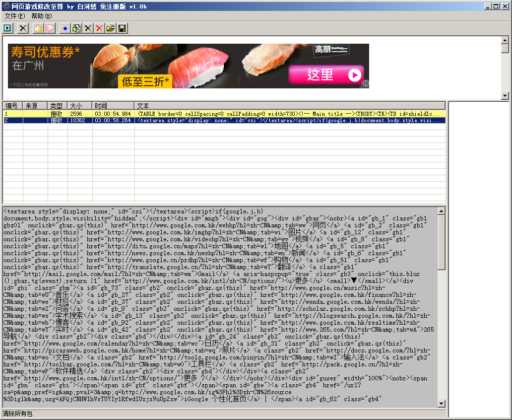
Task: Click the packet text scrollbar thumb
Action: [441, 243]
